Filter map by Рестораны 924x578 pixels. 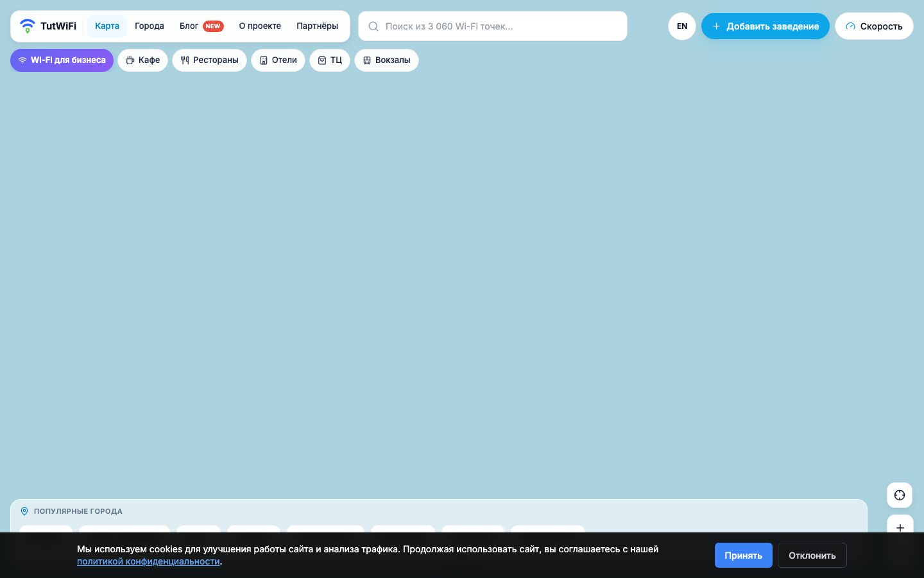[210, 60]
